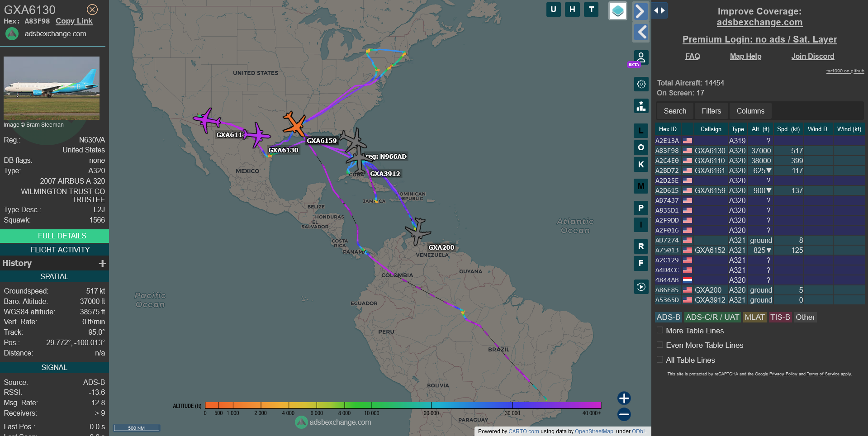Toggle the K map button
Screen dimensions: 868x436
[641, 164]
